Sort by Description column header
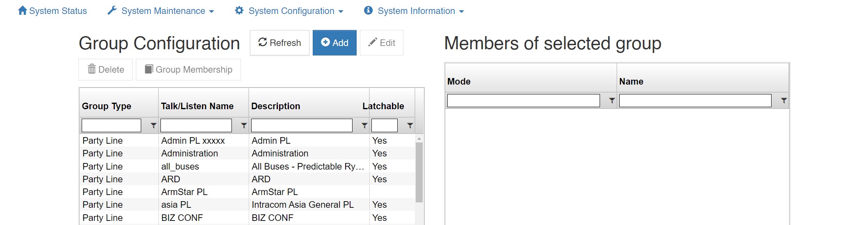Viewport: 868px width, 225px height. coord(276,106)
